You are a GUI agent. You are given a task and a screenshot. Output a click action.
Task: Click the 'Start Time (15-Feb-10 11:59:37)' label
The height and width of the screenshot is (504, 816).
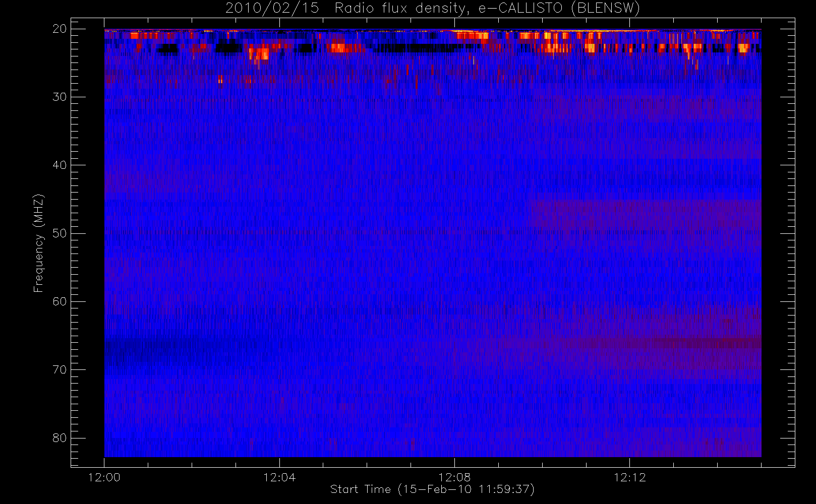[x=432, y=489]
